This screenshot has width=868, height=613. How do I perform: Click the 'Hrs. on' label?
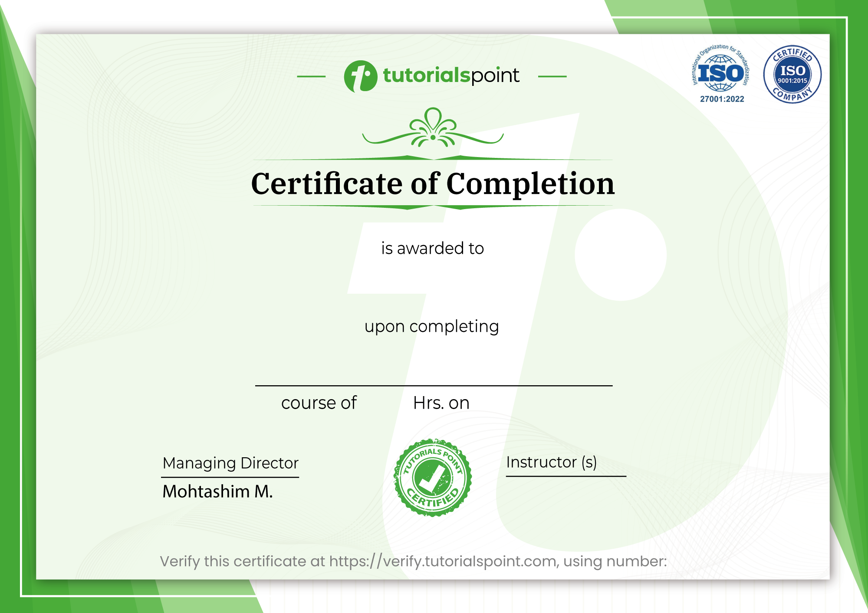(x=441, y=403)
